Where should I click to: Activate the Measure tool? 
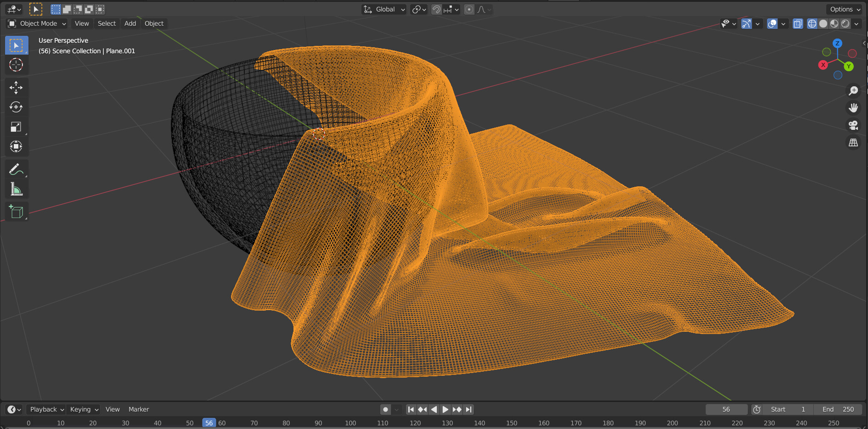(x=16, y=188)
